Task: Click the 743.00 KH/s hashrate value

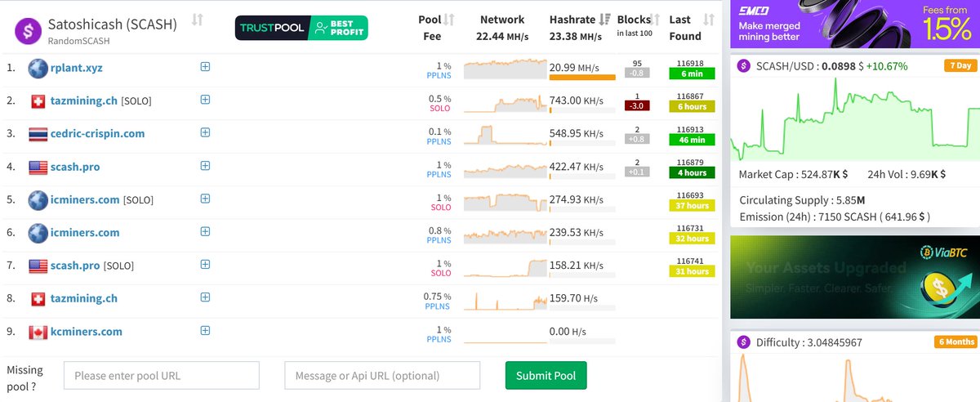Action: pyautogui.click(x=577, y=100)
